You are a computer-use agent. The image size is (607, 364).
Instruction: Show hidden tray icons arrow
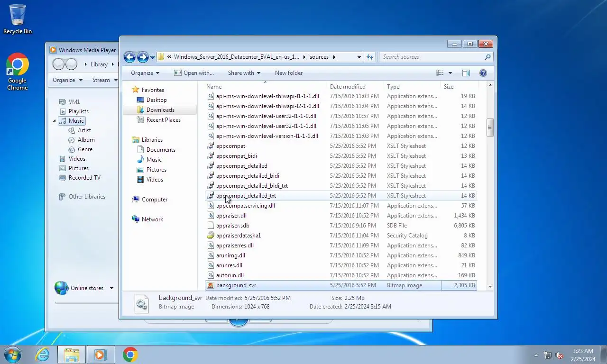[x=536, y=355]
